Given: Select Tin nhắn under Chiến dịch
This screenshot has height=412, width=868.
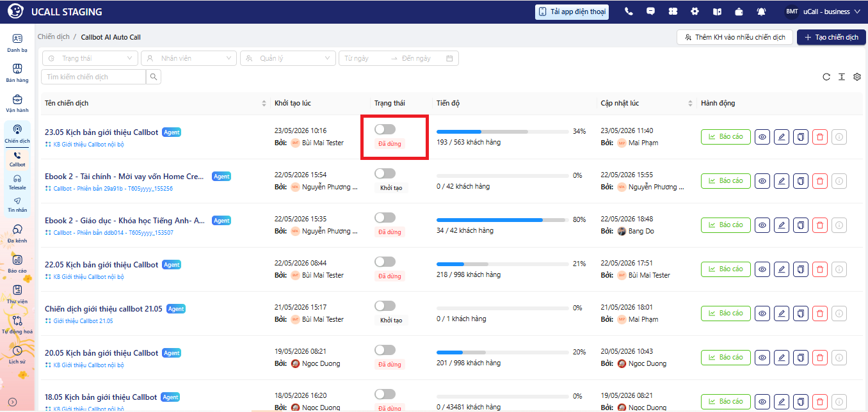Looking at the screenshot, I should 17,204.
